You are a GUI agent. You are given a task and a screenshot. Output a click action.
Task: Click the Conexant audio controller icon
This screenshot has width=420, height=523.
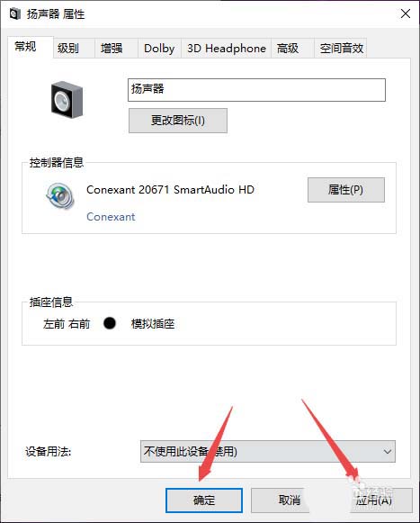[x=60, y=196]
